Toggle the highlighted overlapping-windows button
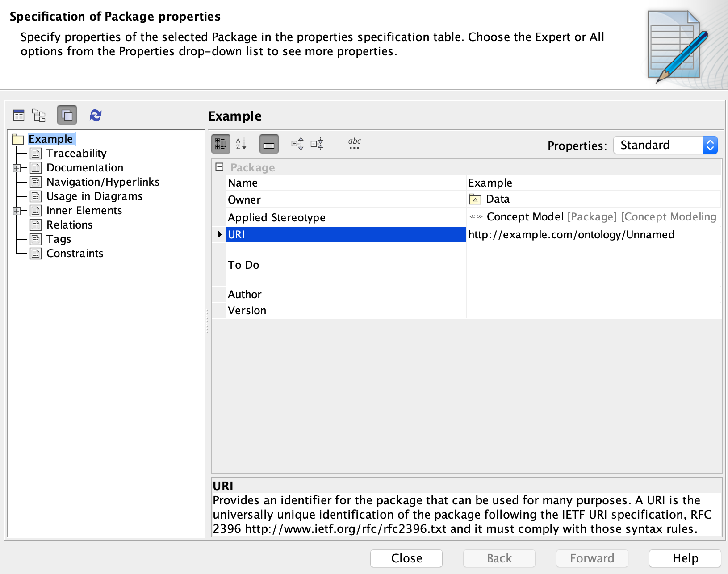 (x=67, y=116)
